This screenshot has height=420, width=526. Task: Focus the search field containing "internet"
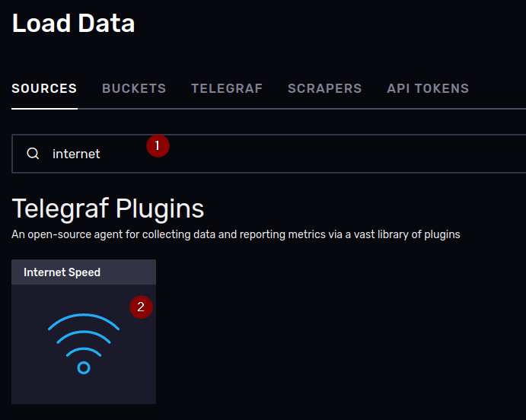(x=269, y=154)
